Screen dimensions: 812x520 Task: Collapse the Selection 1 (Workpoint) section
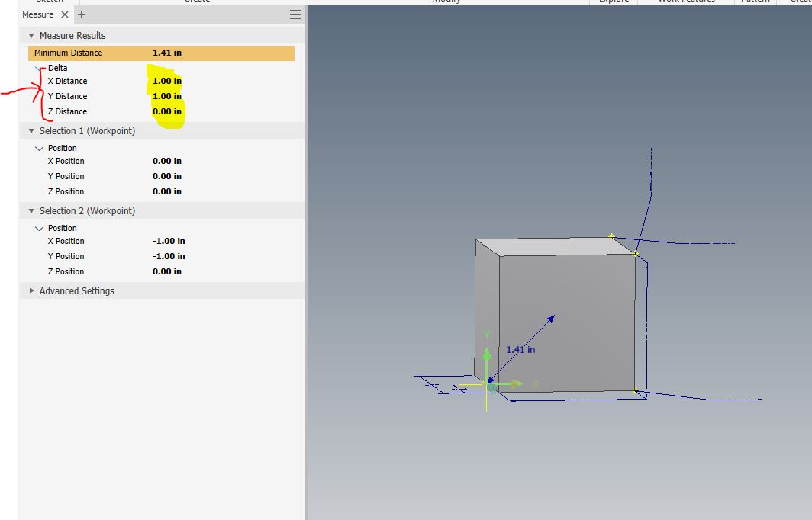(x=31, y=130)
